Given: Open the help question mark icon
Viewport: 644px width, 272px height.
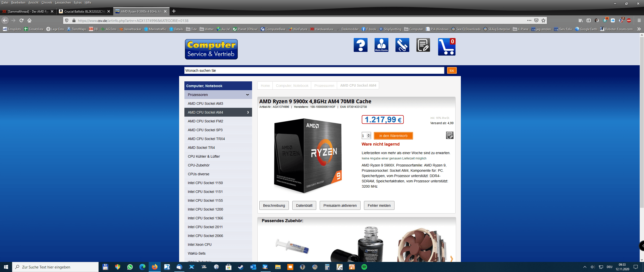Looking at the screenshot, I should click(x=360, y=45).
